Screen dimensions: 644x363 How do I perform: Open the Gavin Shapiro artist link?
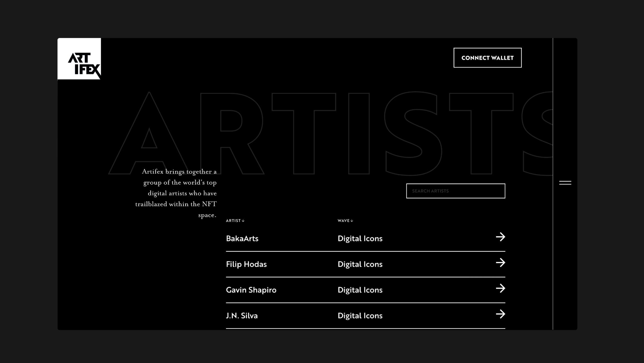pyautogui.click(x=251, y=290)
